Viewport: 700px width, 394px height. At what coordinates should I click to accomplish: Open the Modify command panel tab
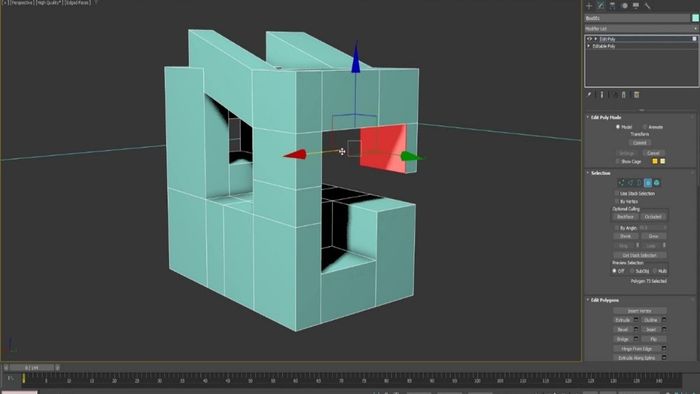pyautogui.click(x=600, y=6)
